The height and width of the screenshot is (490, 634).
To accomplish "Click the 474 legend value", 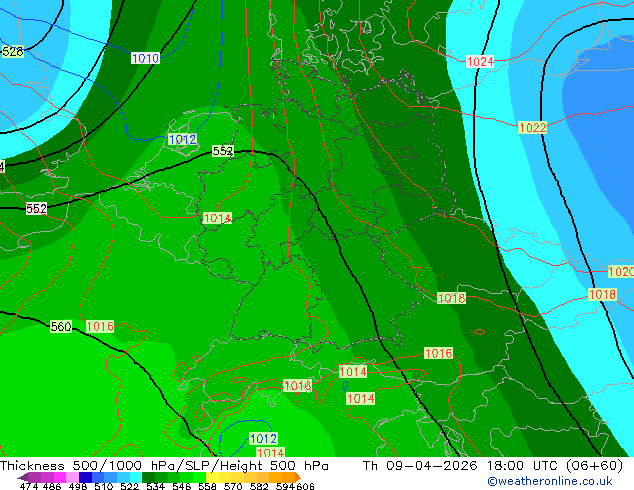I will tap(29, 486).
